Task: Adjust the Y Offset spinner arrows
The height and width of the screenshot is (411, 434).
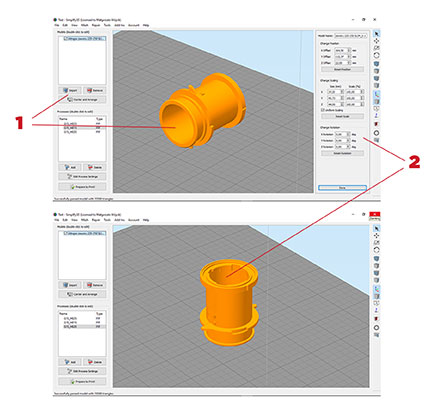Action: click(x=349, y=57)
